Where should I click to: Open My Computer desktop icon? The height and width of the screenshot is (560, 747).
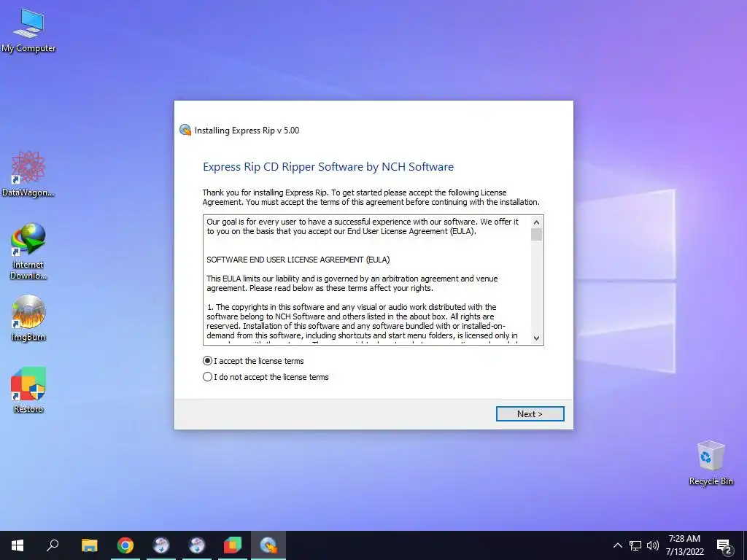coord(28,31)
